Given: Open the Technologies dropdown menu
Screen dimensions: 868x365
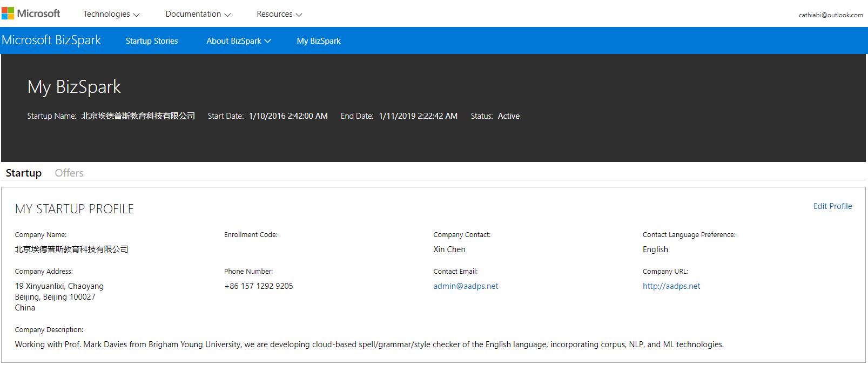Looking at the screenshot, I should pyautogui.click(x=111, y=14).
